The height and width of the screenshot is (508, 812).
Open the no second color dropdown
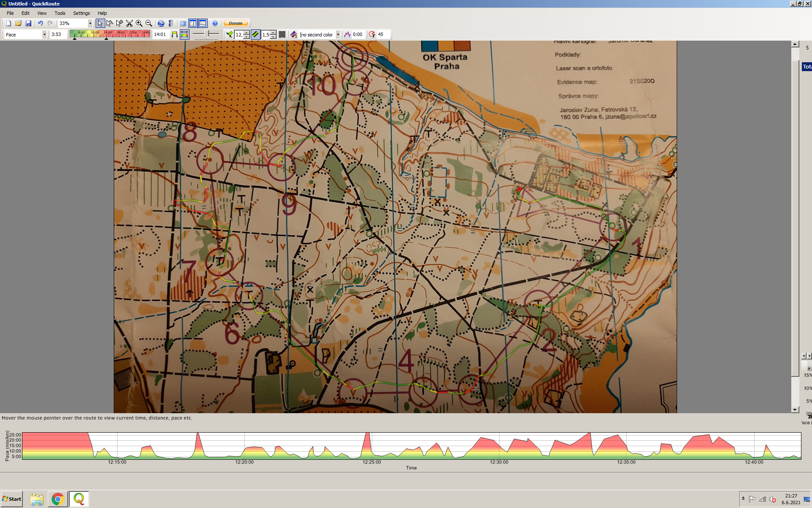[x=338, y=35]
